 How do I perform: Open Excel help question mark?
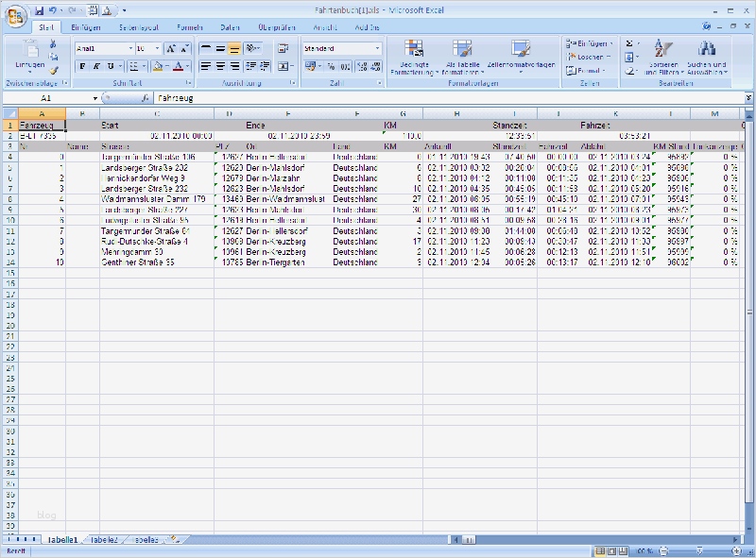pyautogui.click(x=706, y=26)
